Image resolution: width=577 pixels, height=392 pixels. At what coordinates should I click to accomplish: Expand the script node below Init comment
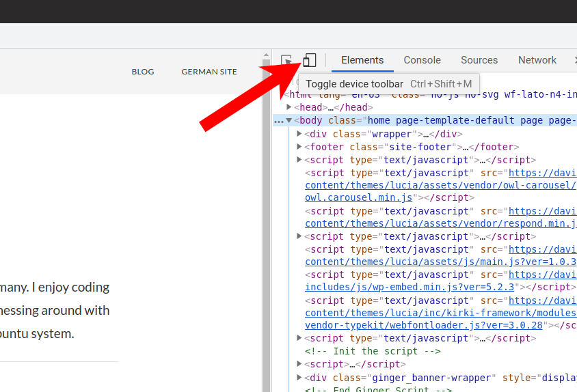[x=299, y=364]
